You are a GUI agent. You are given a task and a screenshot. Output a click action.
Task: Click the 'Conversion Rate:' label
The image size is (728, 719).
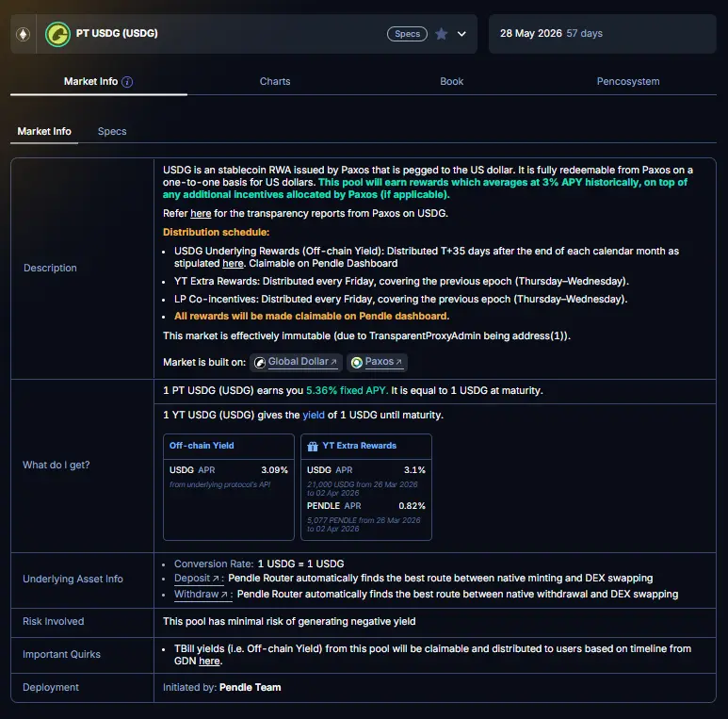click(x=214, y=564)
